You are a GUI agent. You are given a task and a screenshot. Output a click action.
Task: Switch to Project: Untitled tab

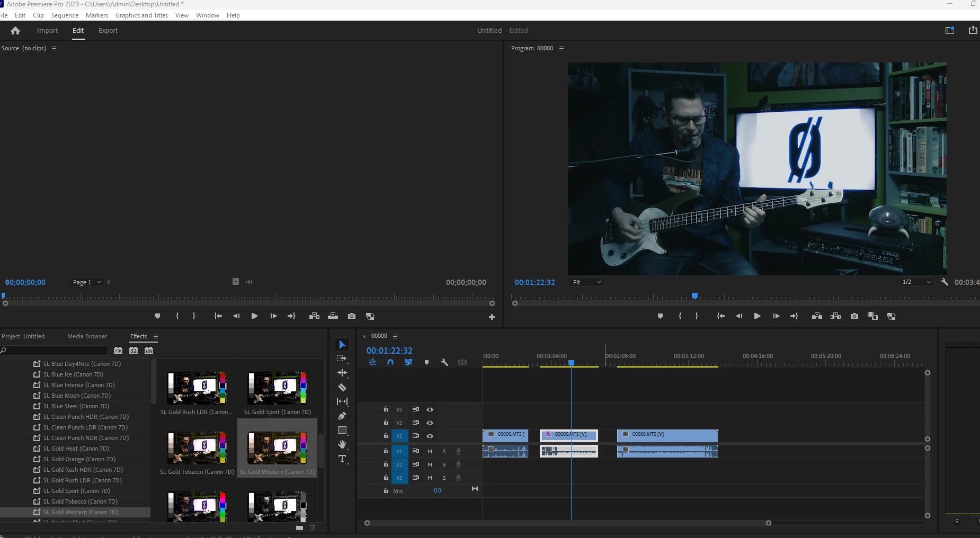[23, 336]
